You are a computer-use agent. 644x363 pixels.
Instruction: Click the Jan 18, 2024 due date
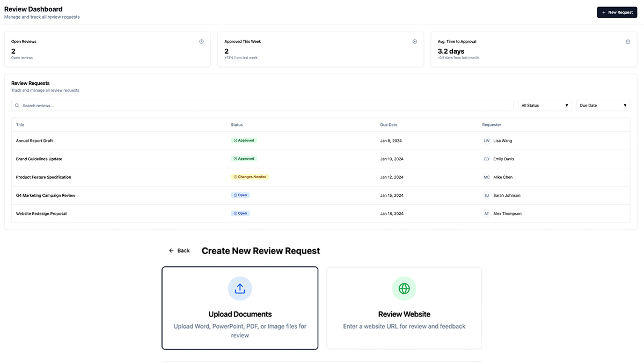[x=392, y=214]
